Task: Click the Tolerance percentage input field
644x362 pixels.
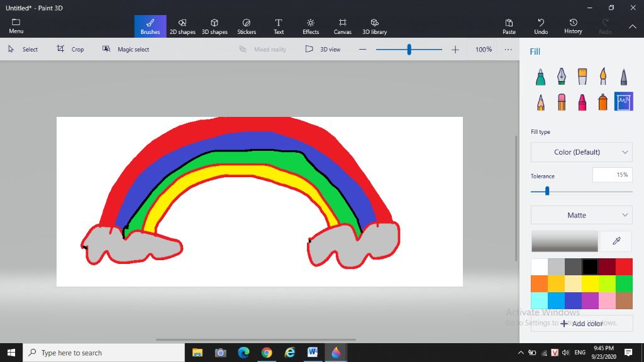Action: [x=613, y=175]
